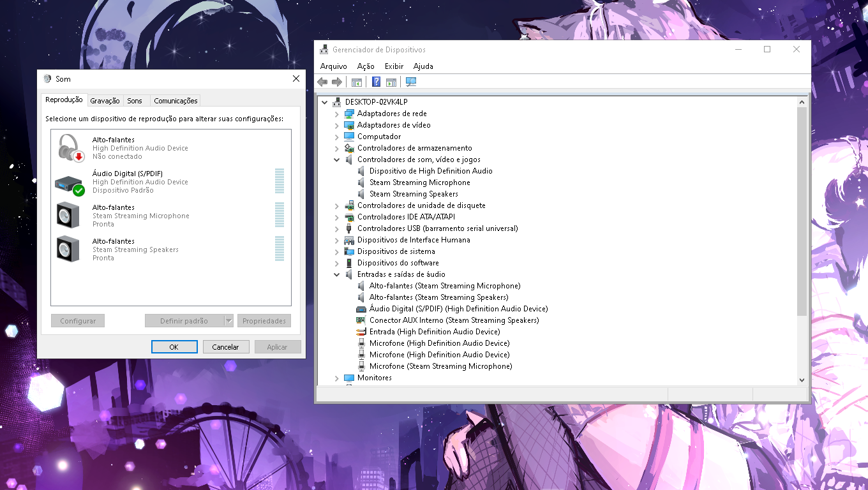Open the Definir padrão dropdown arrow
The height and width of the screenshot is (490, 868).
229,321
